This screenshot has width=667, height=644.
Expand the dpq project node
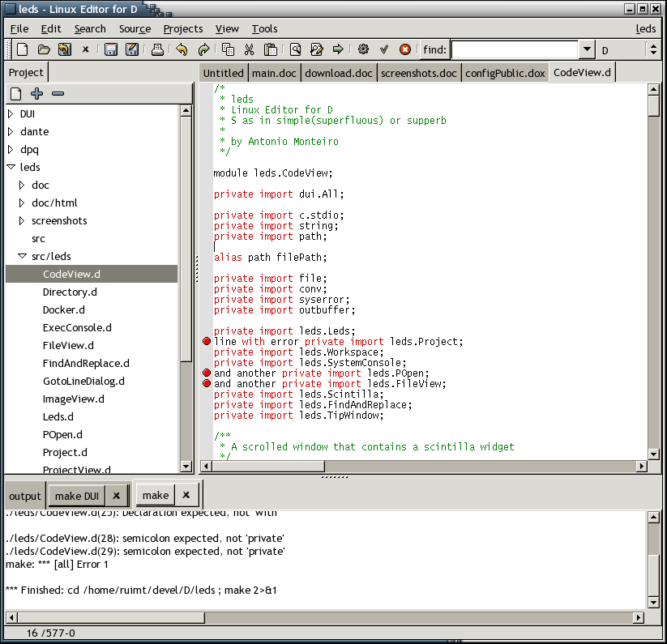pos(11,150)
